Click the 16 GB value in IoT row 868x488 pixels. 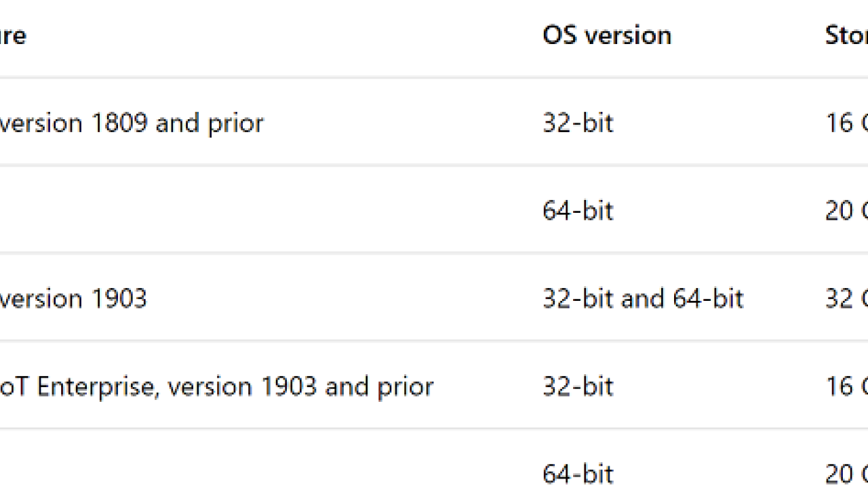click(x=846, y=386)
